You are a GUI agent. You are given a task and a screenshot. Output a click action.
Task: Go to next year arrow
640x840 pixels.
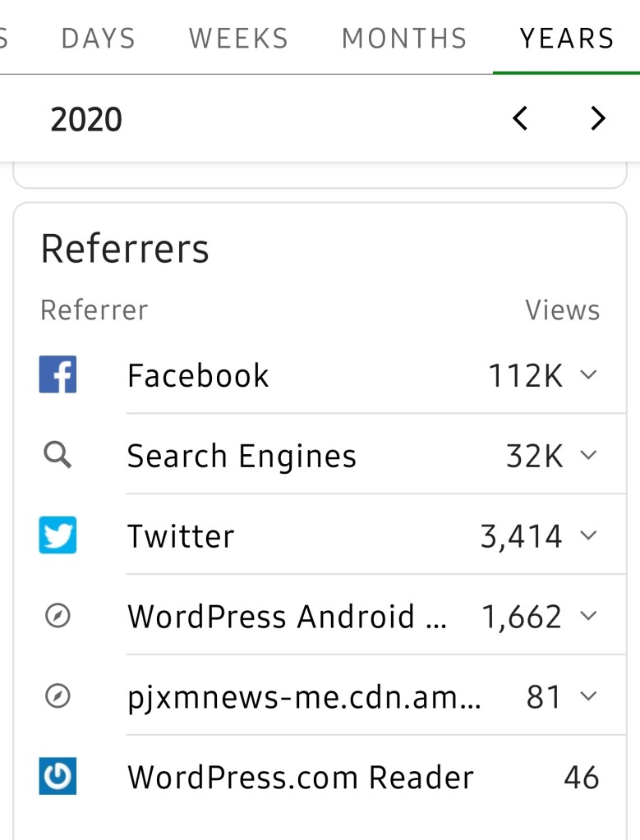tap(598, 119)
